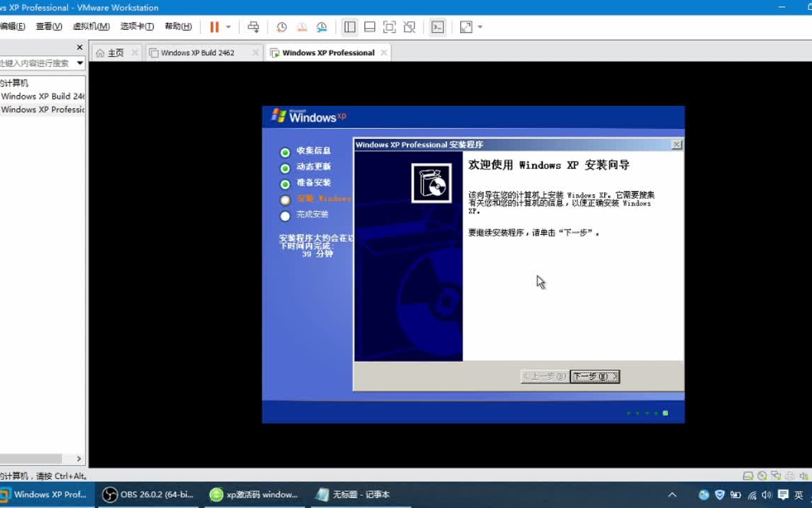812x508 pixels.
Task: Enter full screen mode icon
Action: click(x=389, y=27)
